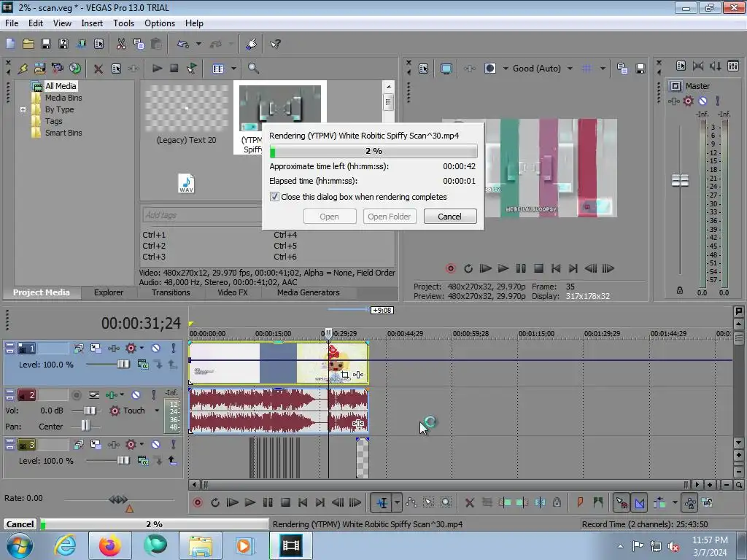Click the Cut scissors icon
Viewport: 747px width, 560px height.
(x=121, y=44)
